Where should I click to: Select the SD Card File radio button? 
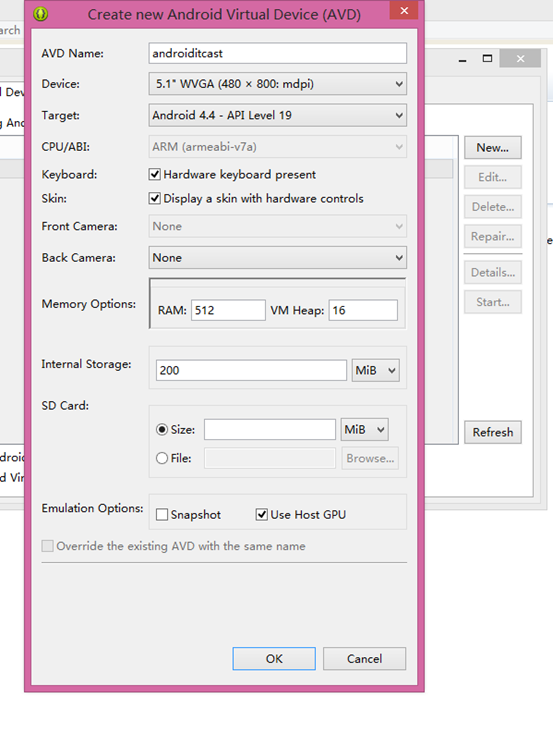(x=162, y=458)
